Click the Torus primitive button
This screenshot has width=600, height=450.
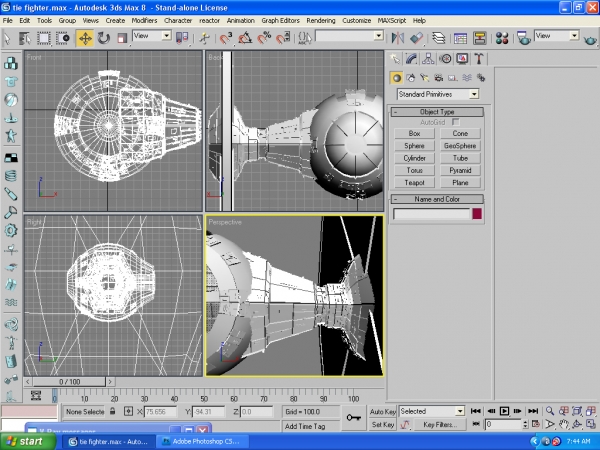(x=414, y=170)
